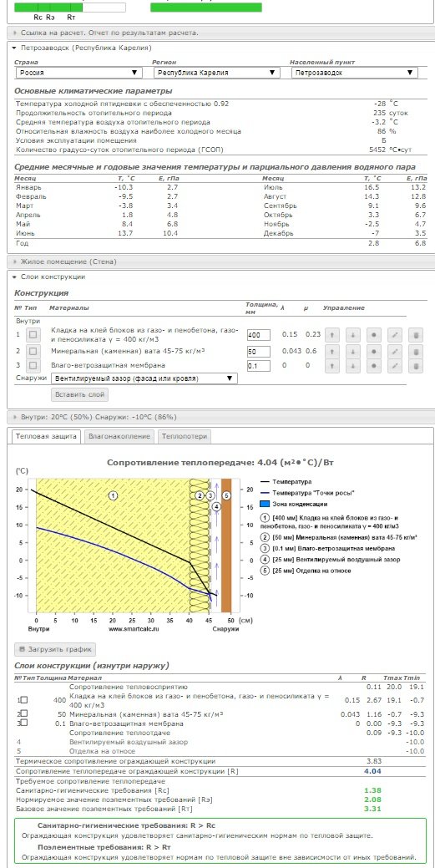Click the thickness field containing 0.1
435x868 pixels.
tap(259, 365)
